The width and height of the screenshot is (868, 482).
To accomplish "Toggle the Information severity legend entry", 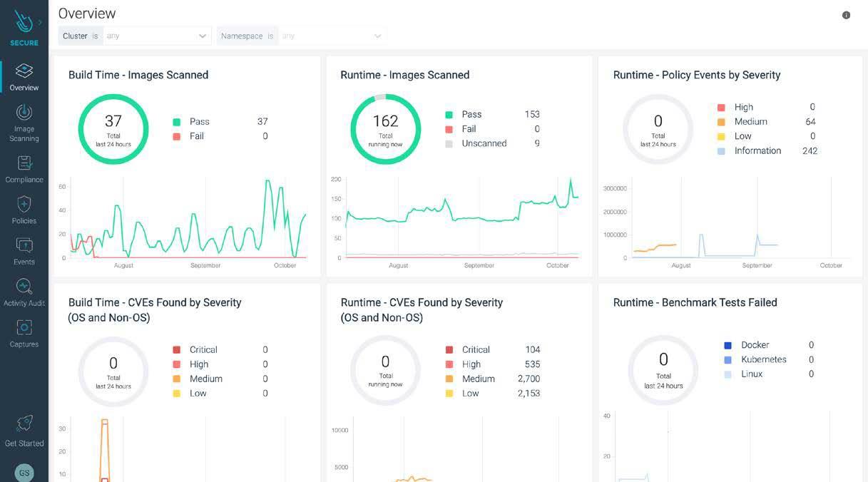I will coord(757,150).
